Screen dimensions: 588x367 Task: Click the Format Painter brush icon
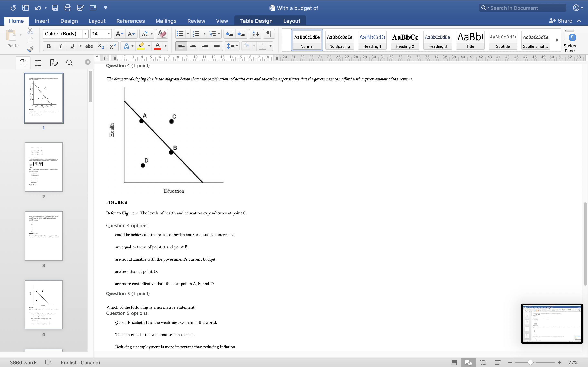tap(30, 49)
